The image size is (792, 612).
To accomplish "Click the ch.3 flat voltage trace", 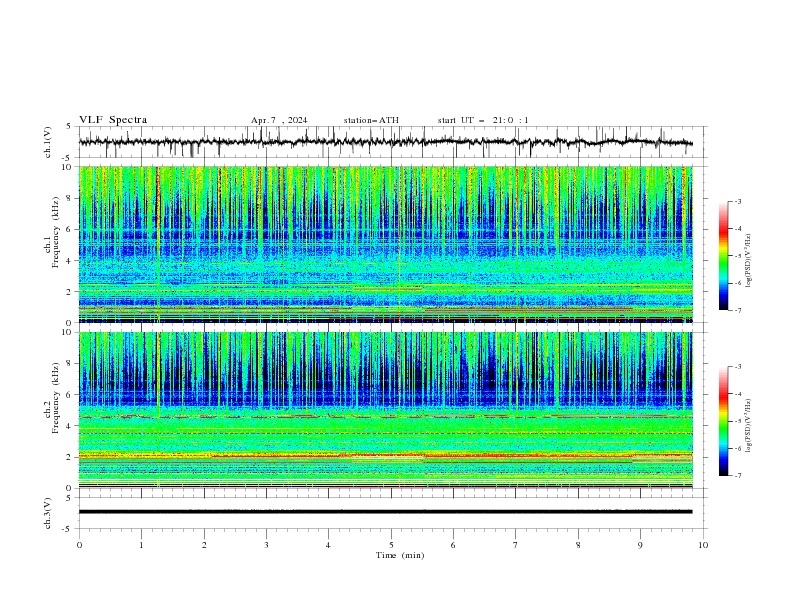I will (385, 512).
